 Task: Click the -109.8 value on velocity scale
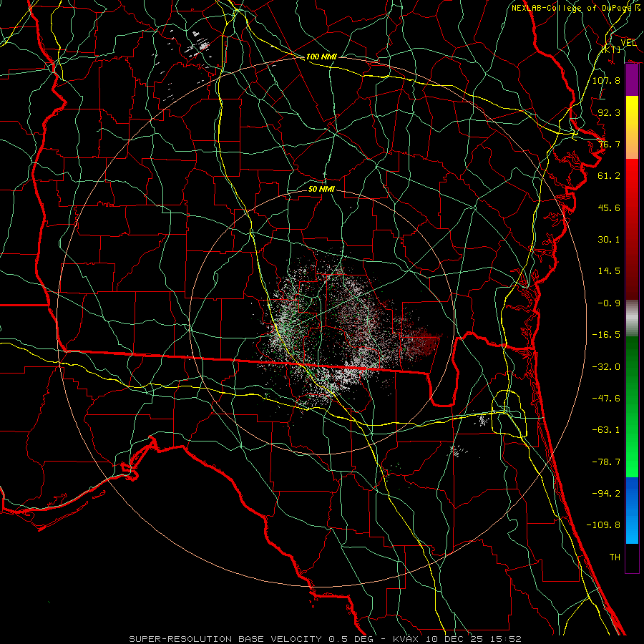[x=603, y=525]
